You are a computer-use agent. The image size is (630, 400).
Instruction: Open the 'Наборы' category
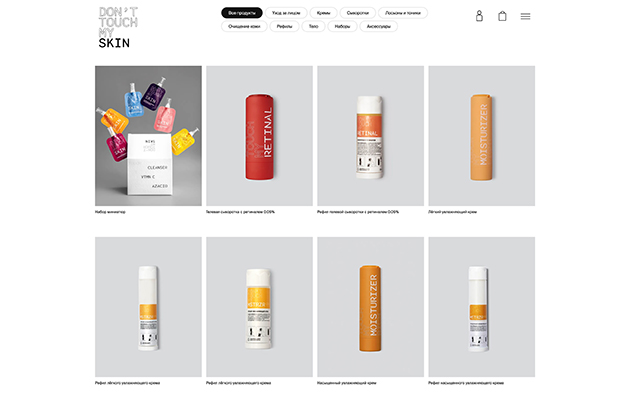[342, 27]
